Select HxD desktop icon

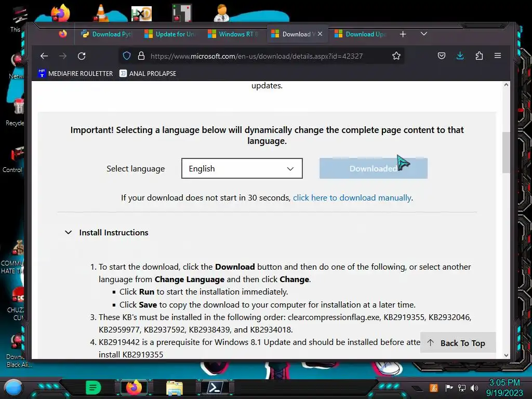click(141, 14)
